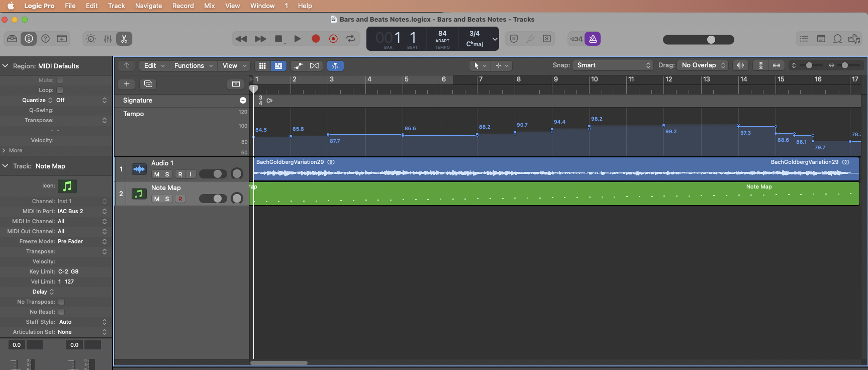Expand the More section in Region inspector
868x370 pixels.
click(15, 150)
